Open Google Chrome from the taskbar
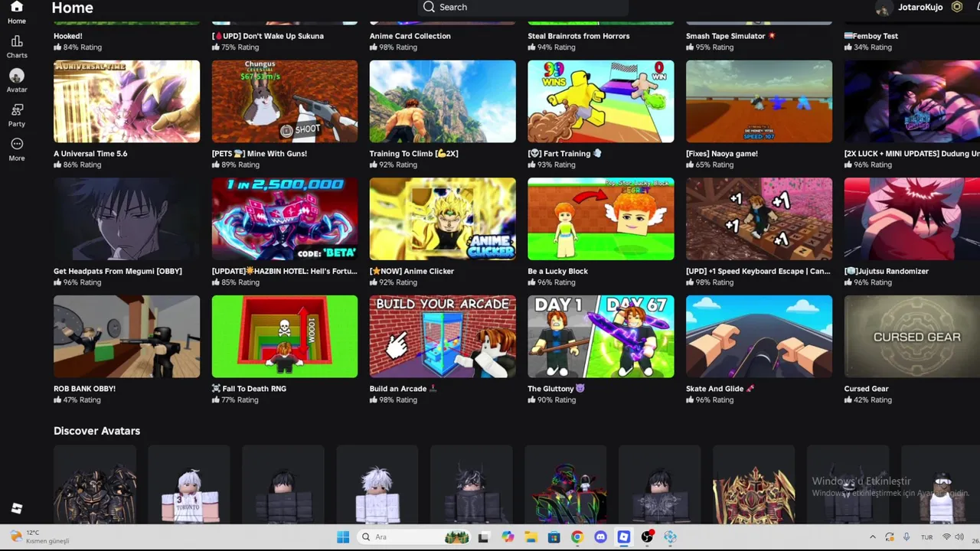980x551 pixels. (x=577, y=537)
